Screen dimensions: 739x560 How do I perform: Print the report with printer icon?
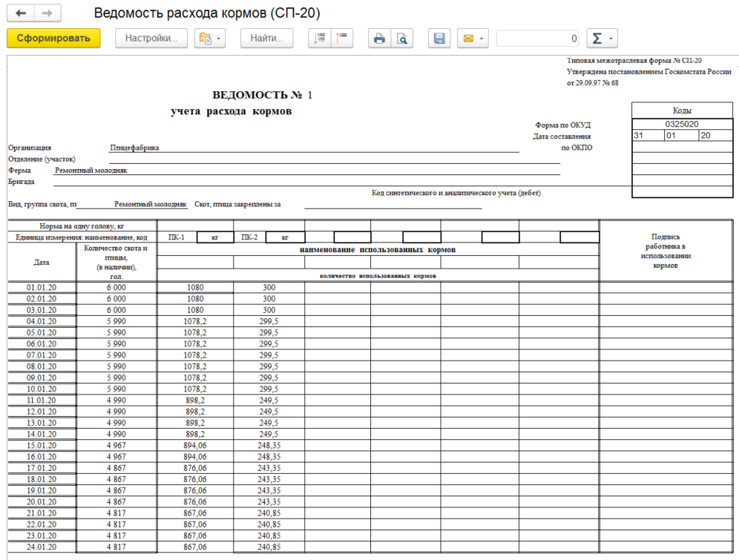pyautogui.click(x=379, y=39)
